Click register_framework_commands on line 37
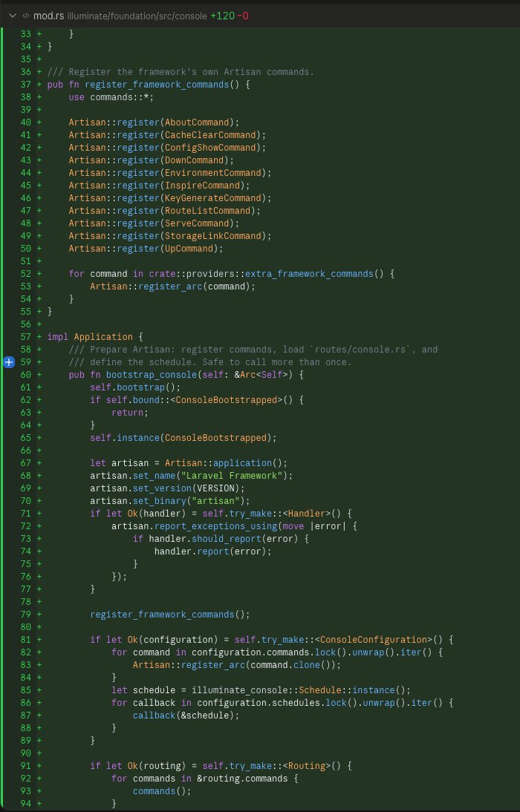The width and height of the screenshot is (520, 812). [157, 85]
